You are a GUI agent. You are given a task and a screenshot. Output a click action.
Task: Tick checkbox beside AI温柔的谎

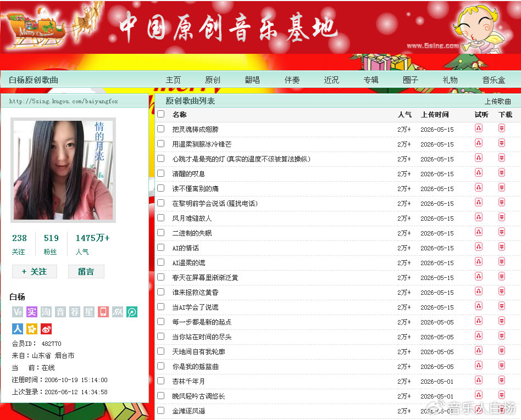[x=161, y=262]
